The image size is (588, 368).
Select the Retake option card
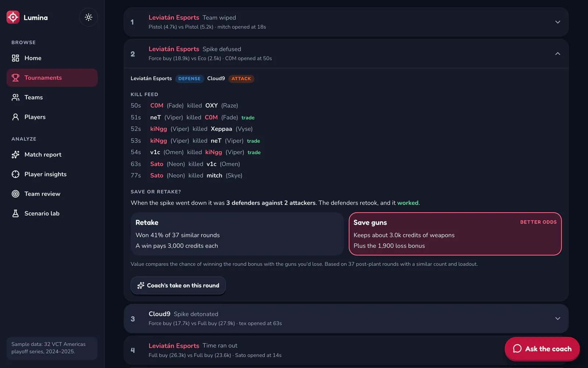(x=237, y=234)
